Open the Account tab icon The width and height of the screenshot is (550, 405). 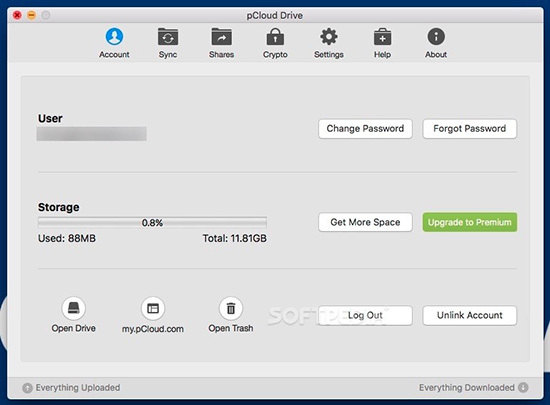pos(114,36)
